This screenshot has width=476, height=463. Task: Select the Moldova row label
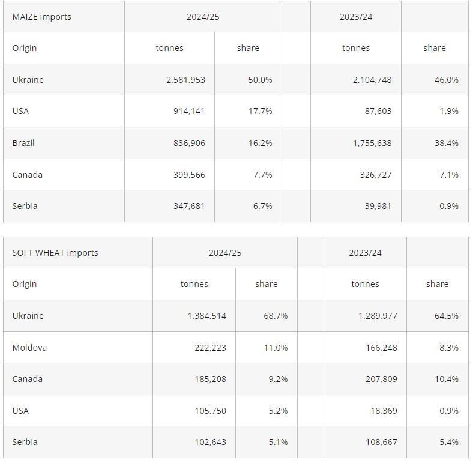pos(29,348)
